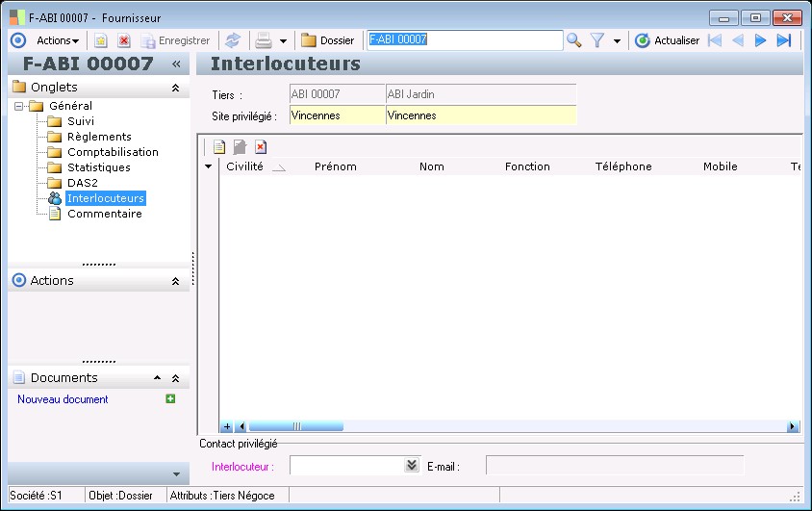Collapse the Documents section
Image resolution: width=812 pixels, height=511 pixels.
[175, 378]
